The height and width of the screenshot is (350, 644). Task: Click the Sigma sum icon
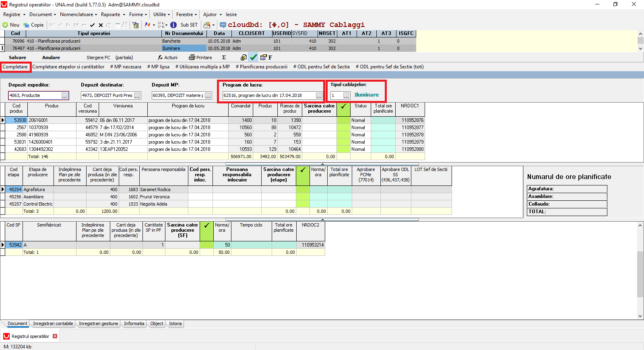click(x=224, y=58)
